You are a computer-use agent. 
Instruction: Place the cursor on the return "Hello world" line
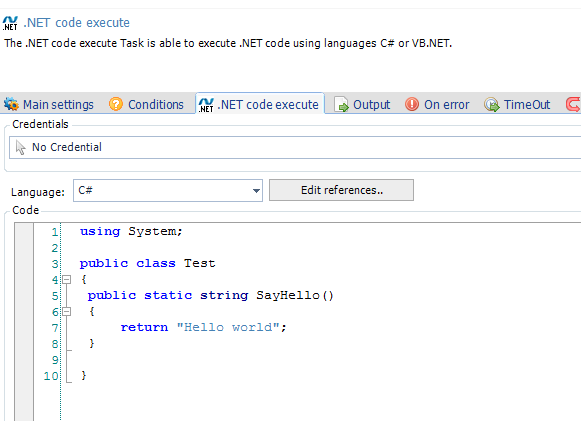tap(203, 327)
